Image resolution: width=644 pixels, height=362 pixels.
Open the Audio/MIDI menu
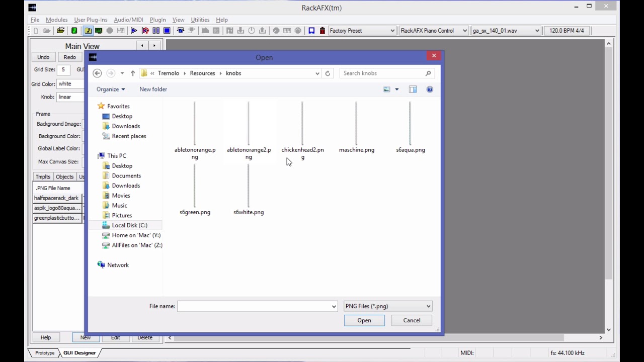pos(128,20)
